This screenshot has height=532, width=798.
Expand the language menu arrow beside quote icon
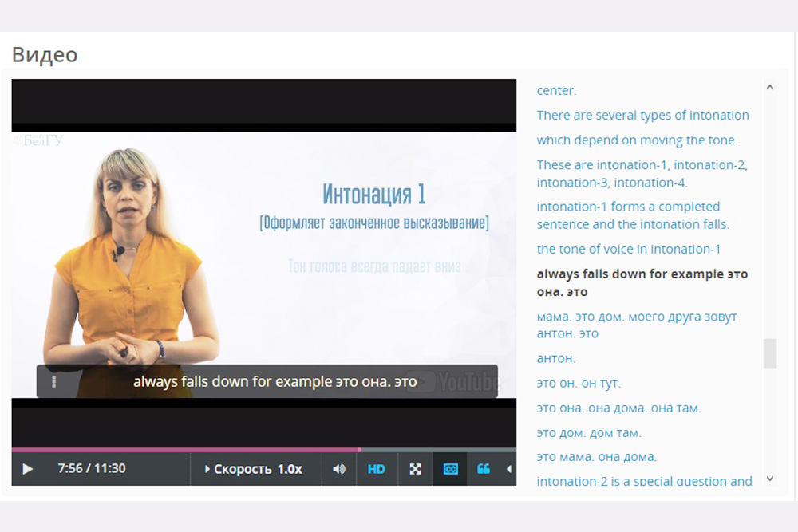click(509, 469)
